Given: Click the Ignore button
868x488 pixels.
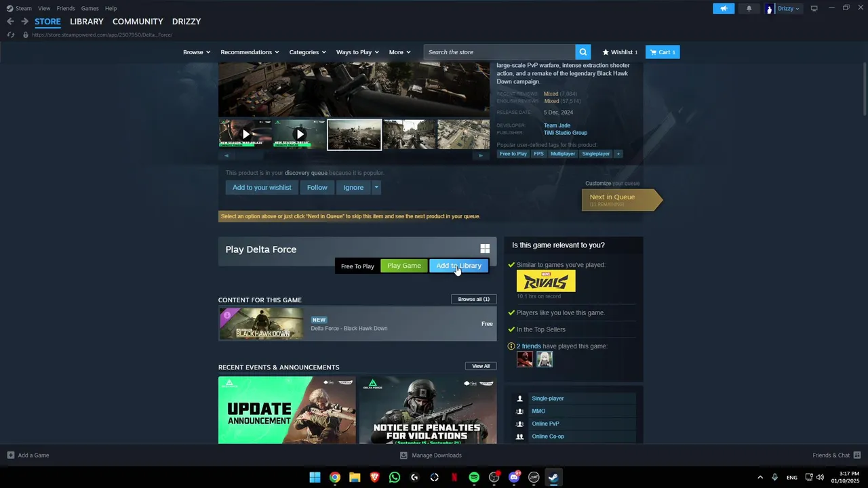Looking at the screenshot, I should (x=353, y=188).
